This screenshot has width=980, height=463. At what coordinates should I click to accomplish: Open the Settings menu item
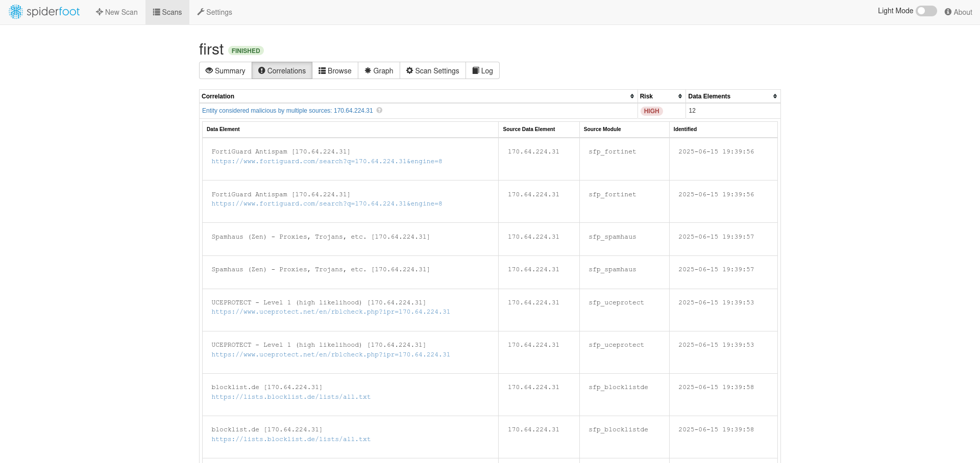coord(215,12)
